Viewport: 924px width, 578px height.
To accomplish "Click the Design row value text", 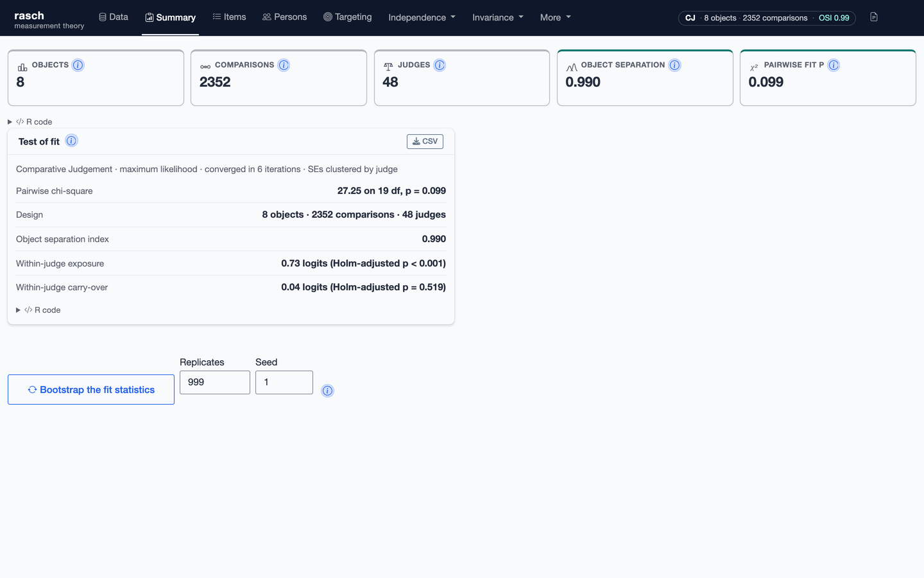I will point(354,215).
